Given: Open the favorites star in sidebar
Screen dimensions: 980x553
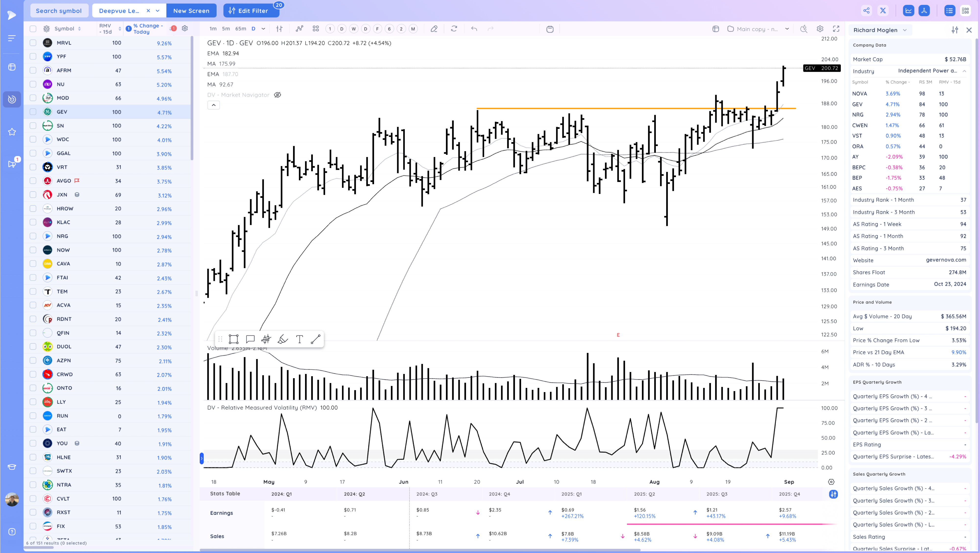Looking at the screenshot, I should click(12, 132).
